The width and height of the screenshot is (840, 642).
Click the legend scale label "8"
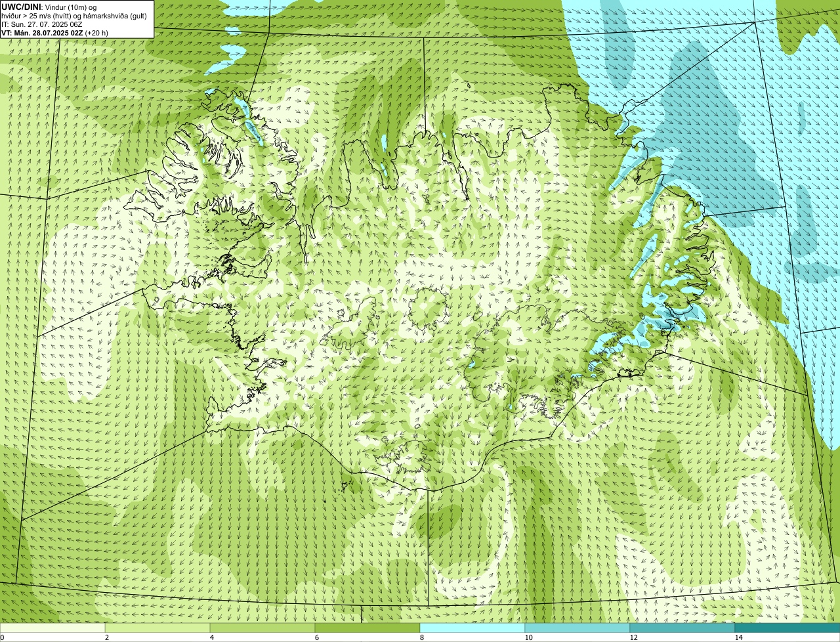coord(421,637)
